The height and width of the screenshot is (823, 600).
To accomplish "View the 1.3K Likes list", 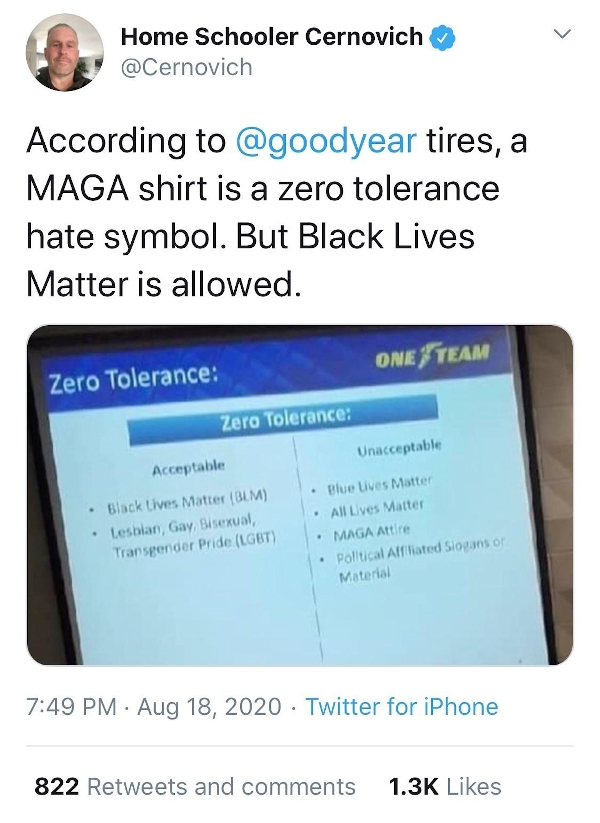I will click(x=444, y=787).
